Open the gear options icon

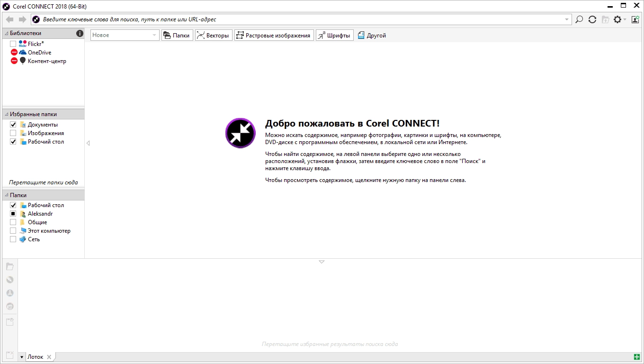pos(617,19)
